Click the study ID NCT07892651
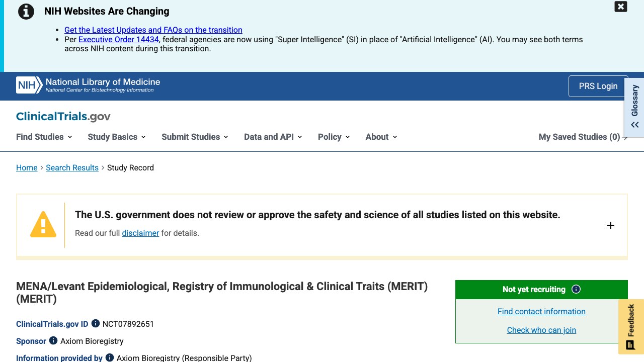Screen dimensions: 644x362 [128, 324]
